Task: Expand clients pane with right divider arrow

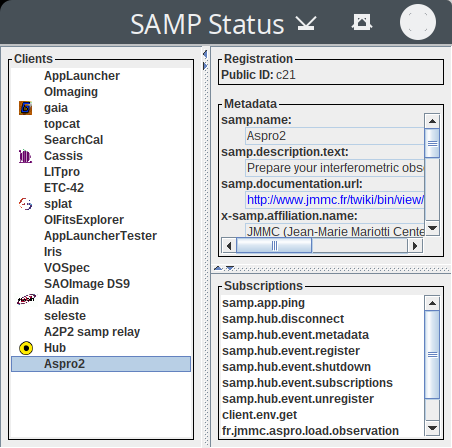Action: (205, 66)
